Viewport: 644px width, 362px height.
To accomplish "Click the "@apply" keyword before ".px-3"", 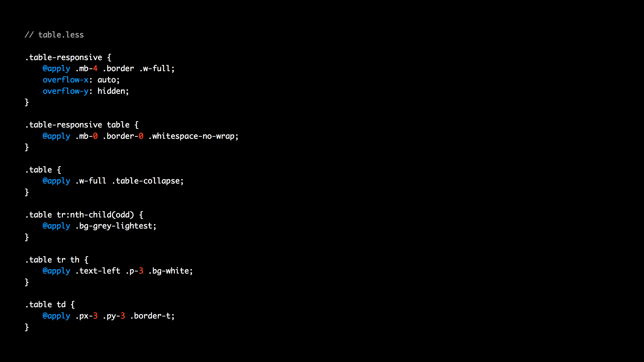I will click(56, 316).
